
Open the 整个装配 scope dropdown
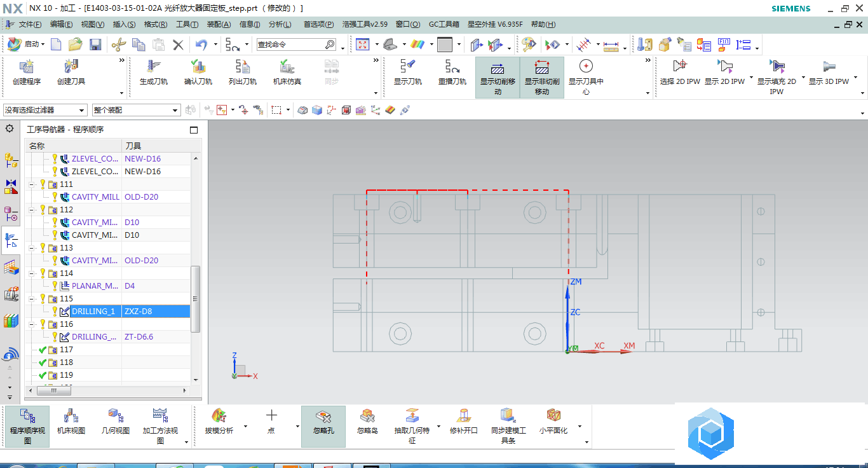(x=137, y=110)
